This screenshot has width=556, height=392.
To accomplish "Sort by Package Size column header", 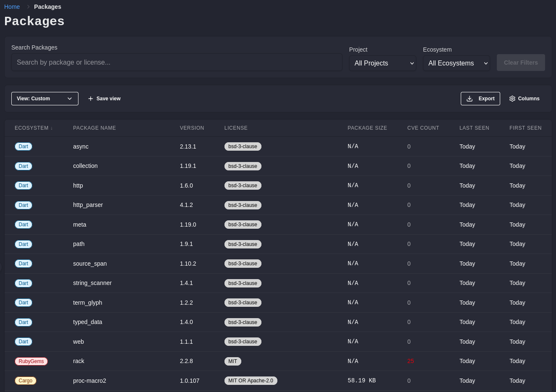I will coord(367,128).
